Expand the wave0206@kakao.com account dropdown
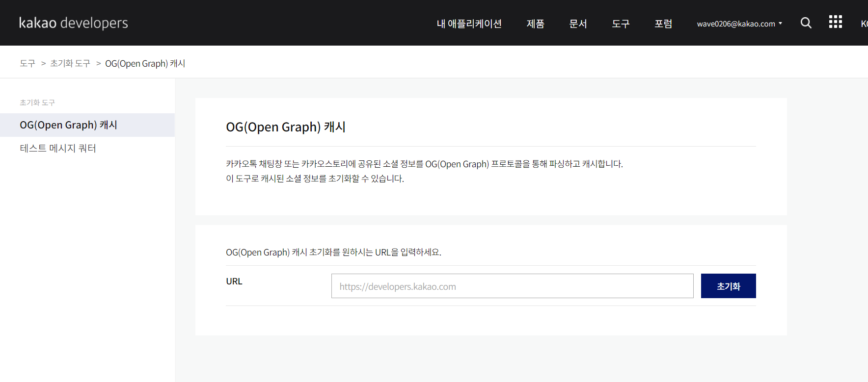 tap(739, 24)
